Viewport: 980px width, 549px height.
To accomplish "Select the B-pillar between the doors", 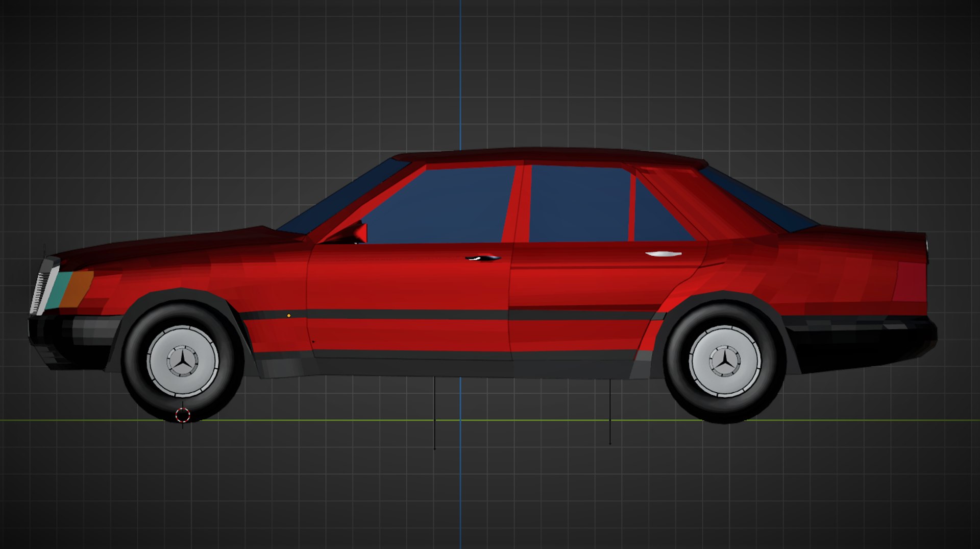I will tap(517, 203).
